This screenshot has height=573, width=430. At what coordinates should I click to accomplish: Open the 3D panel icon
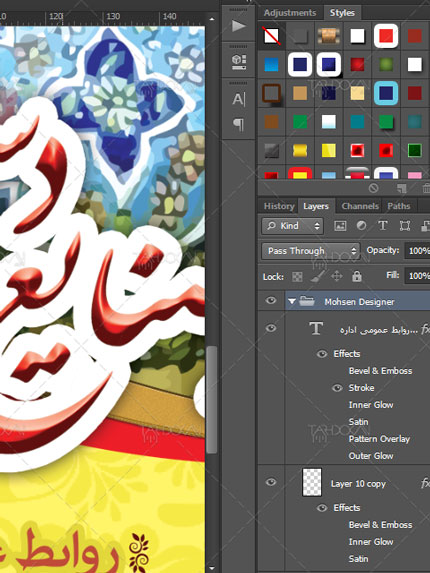(239, 62)
